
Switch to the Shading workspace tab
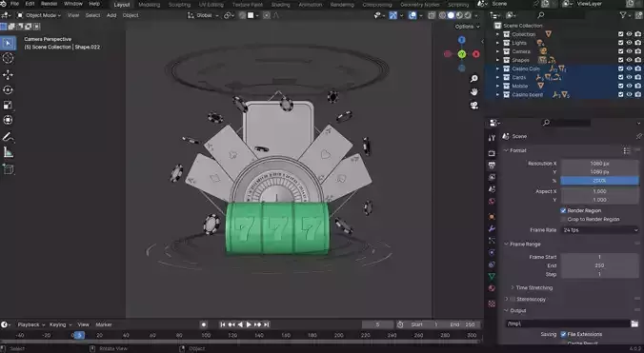point(280,5)
